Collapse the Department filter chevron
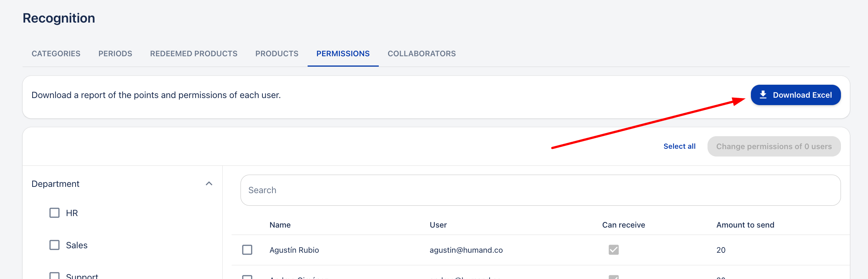This screenshot has width=868, height=279. pos(209,184)
